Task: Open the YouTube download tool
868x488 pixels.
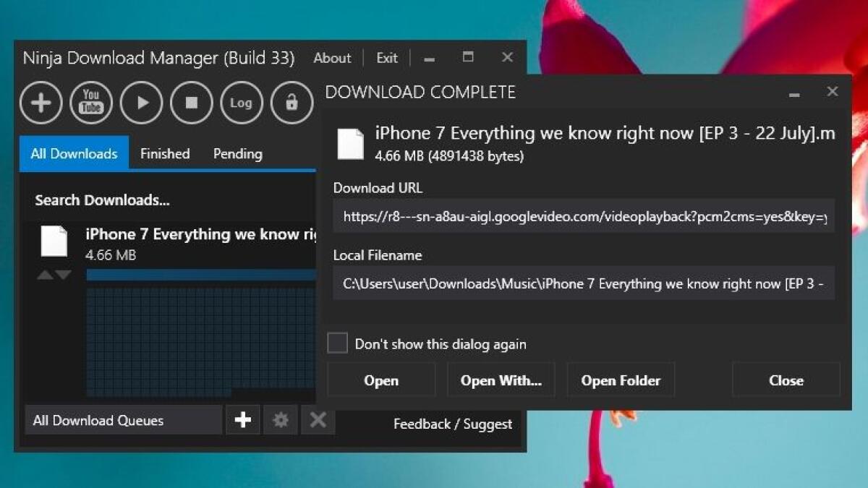Action: click(90, 103)
